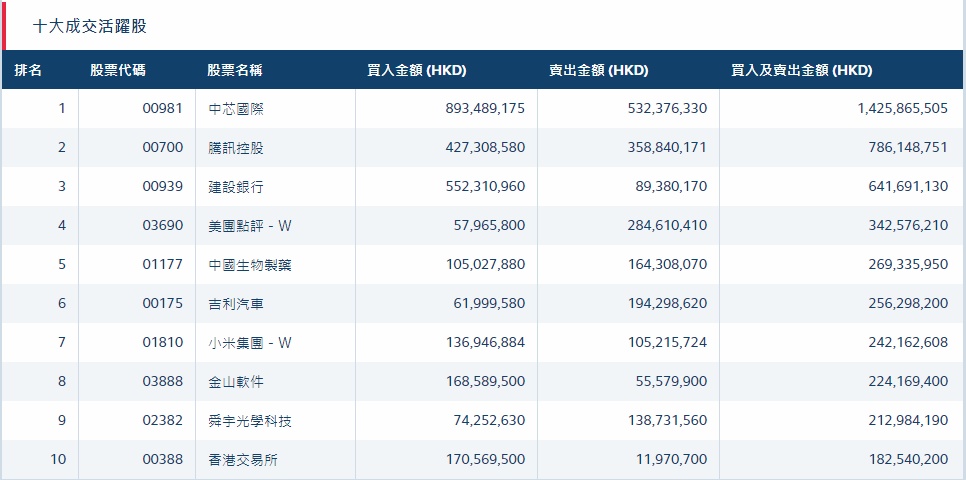Open stock name 中國生物製藥
Image resolution: width=966 pixels, height=480 pixels.
pyautogui.click(x=250, y=265)
